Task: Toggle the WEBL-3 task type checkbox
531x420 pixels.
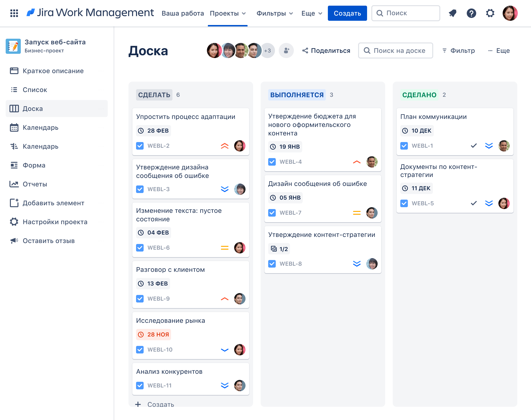Action: tap(140, 189)
